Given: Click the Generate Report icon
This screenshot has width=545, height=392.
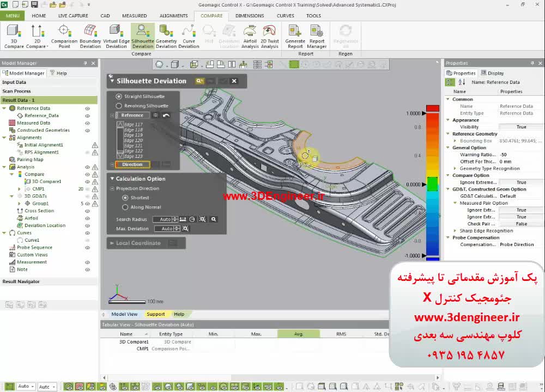Looking at the screenshot, I should (x=295, y=36).
